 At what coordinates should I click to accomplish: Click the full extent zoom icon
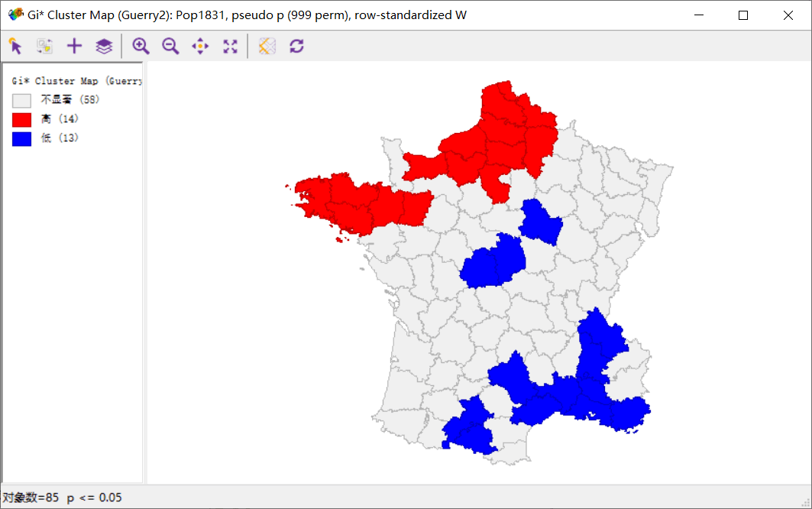point(231,46)
